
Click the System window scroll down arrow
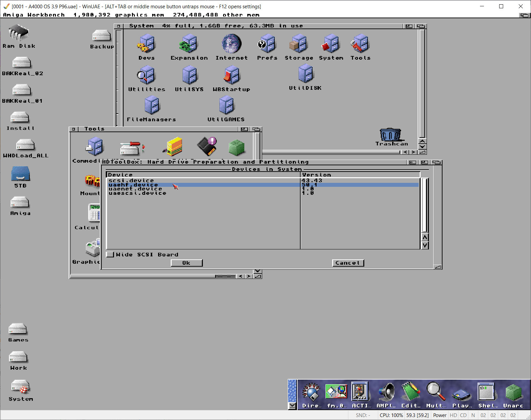click(422, 146)
